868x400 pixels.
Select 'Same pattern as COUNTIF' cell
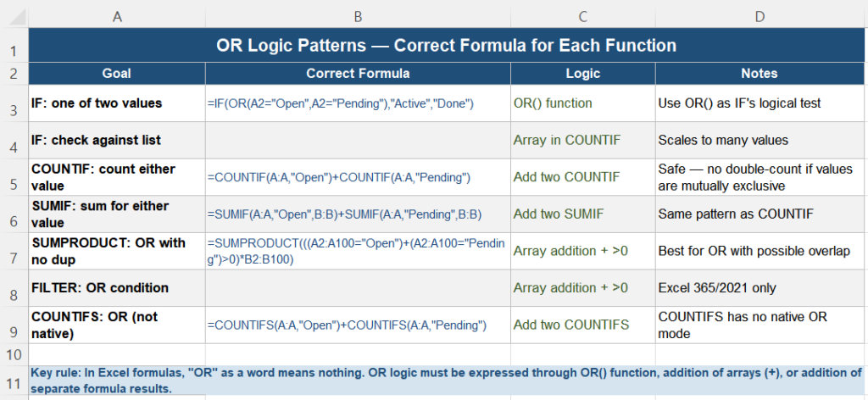tap(759, 214)
